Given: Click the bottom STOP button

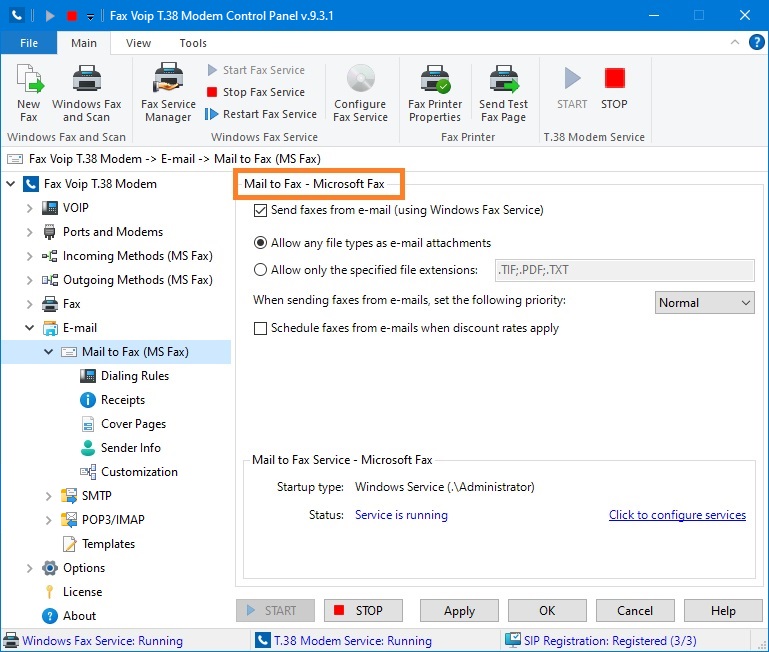Looking at the screenshot, I should coord(363,611).
